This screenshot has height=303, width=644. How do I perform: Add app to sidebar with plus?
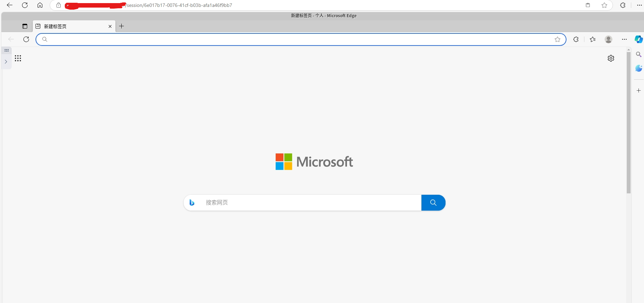click(x=638, y=91)
